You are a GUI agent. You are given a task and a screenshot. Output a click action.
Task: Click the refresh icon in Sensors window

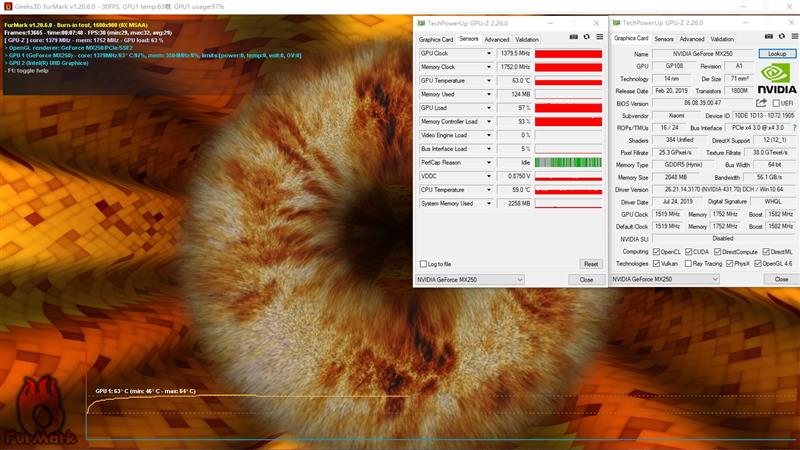[586, 38]
